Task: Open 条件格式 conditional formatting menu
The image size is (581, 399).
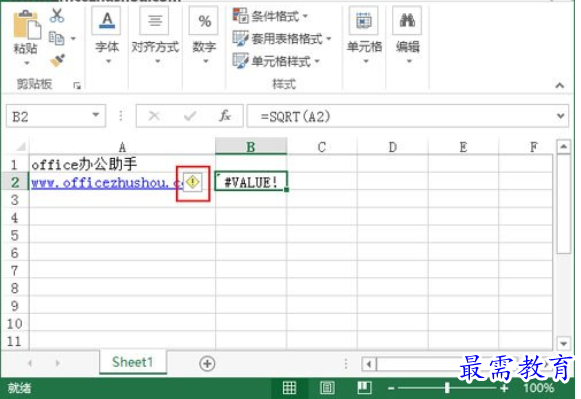Action: pos(270,16)
